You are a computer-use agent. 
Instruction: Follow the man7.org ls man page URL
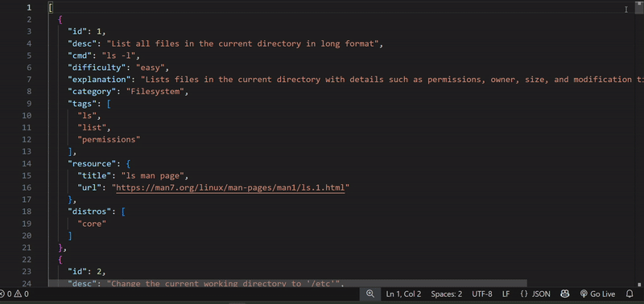230,187
